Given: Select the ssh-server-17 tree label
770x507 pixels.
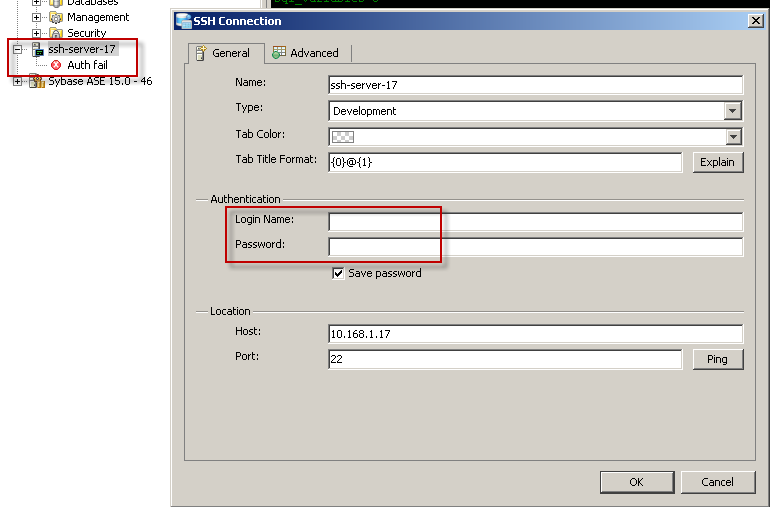Looking at the screenshot, I should 82,49.
